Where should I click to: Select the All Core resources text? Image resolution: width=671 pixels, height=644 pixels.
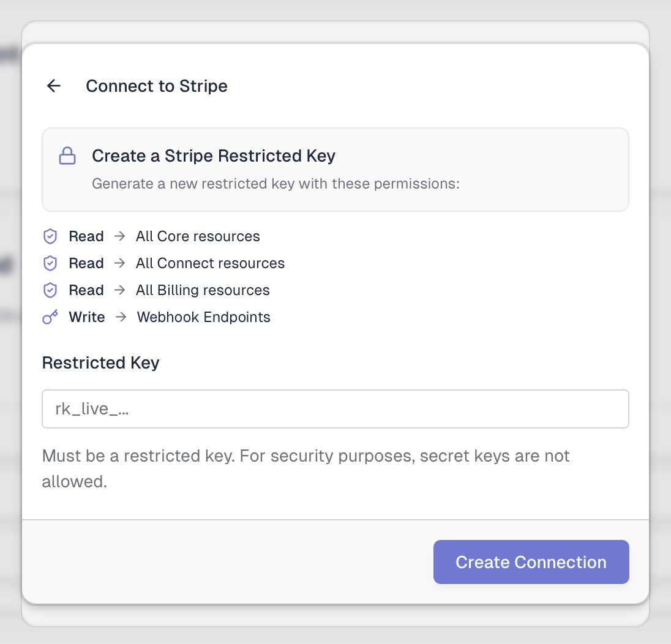(198, 236)
